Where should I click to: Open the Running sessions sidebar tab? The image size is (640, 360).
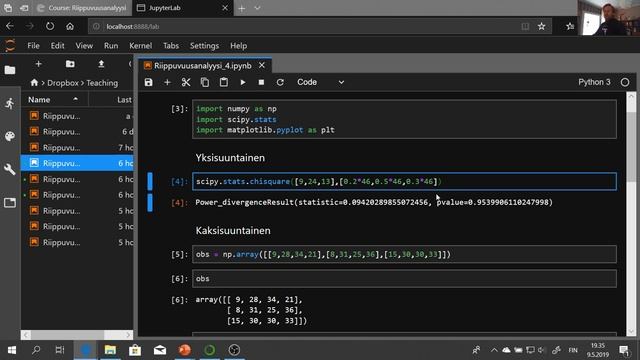[10, 103]
